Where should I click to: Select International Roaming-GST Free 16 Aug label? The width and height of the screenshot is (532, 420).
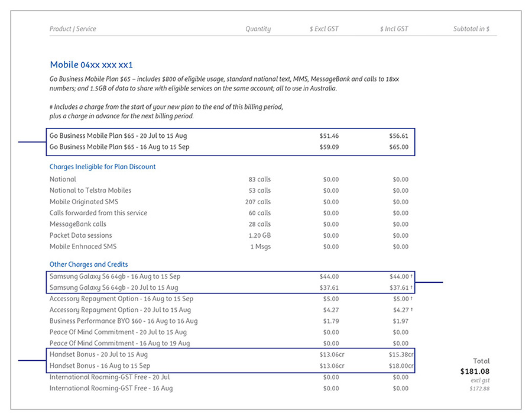[x=111, y=389]
